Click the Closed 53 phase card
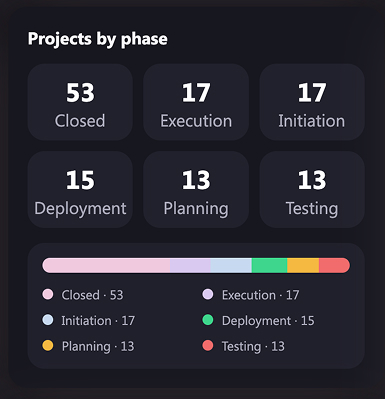This screenshot has width=385, height=399. tap(80, 102)
